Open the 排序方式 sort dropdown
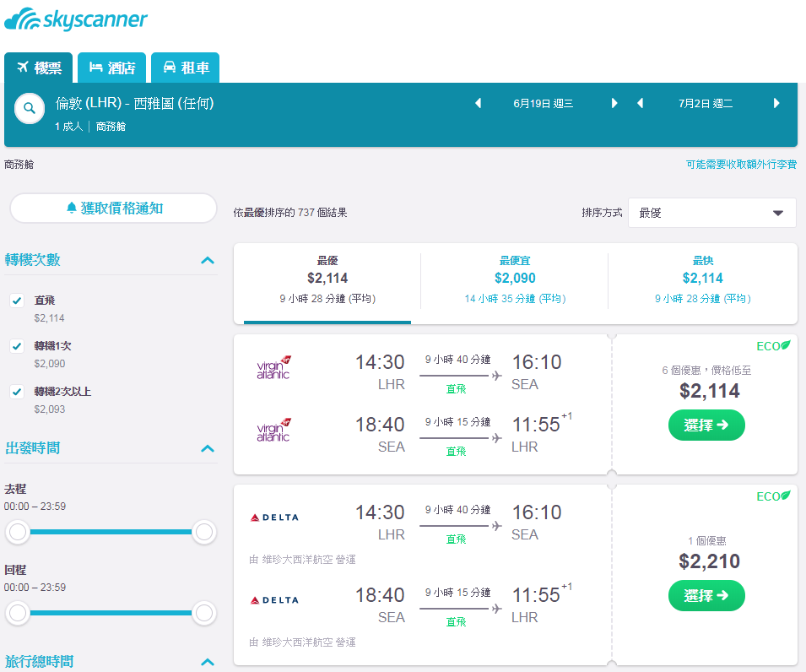This screenshot has height=672, width=806. pyautogui.click(x=712, y=213)
